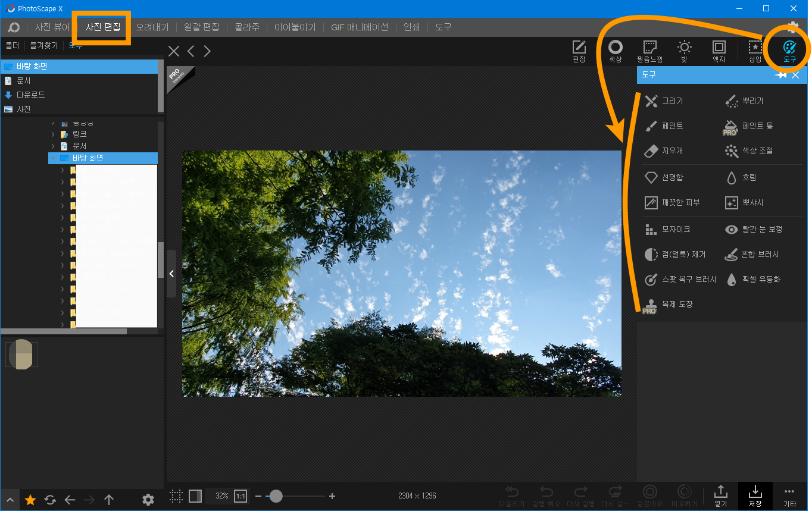Screen dimensions: 812x511
Task: Open the 편집 edit panel icon
Action: [x=579, y=51]
